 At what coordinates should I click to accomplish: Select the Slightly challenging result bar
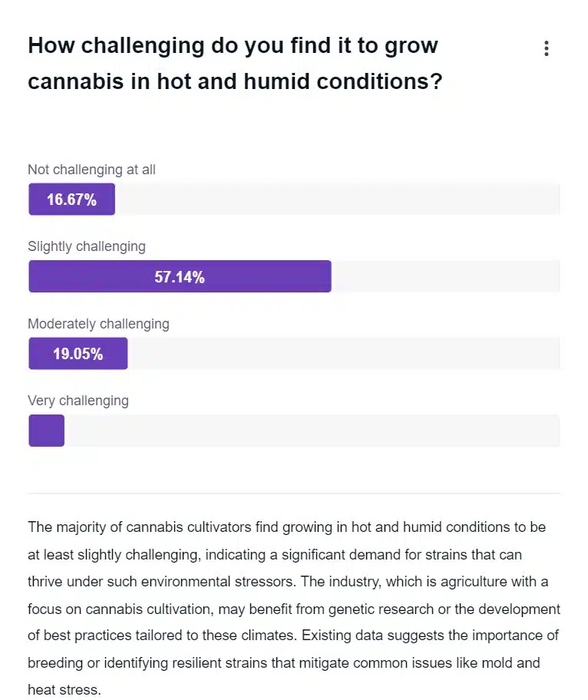click(180, 276)
